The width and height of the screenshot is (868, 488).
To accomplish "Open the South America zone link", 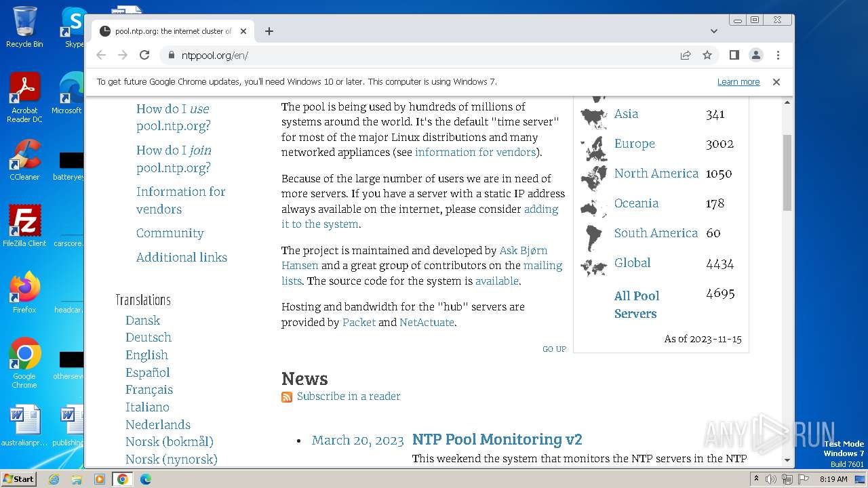I will [656, 233].
